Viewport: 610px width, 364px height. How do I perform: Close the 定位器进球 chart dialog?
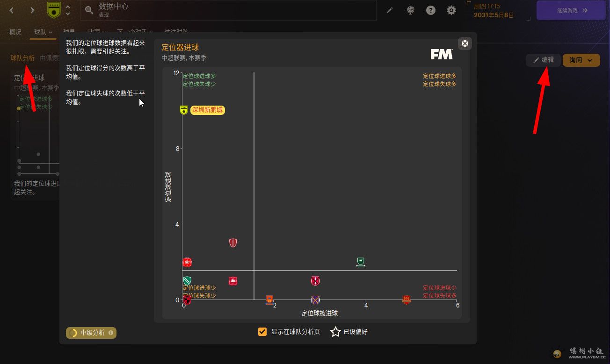click(x=465, y=43)
